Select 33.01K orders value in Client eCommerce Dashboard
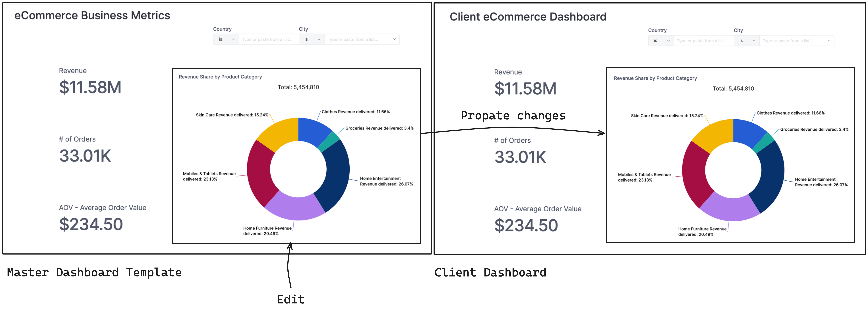 tap(520, 157)
